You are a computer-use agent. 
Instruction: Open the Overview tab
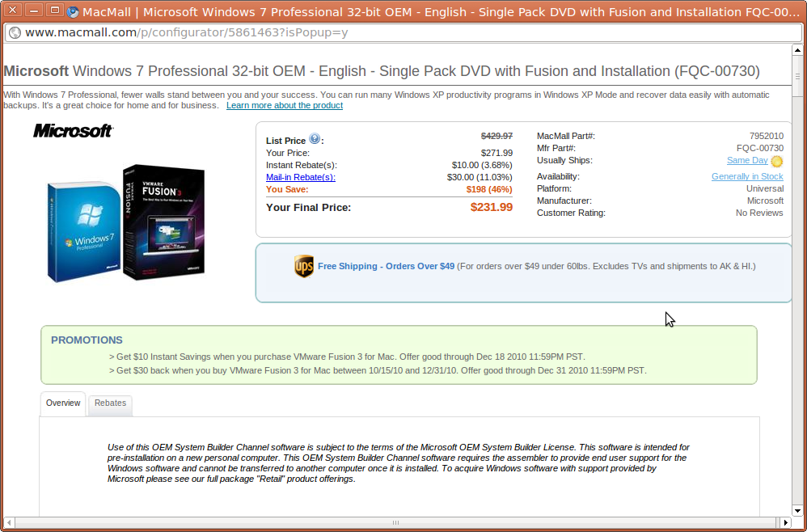click(x=63, y=403)
